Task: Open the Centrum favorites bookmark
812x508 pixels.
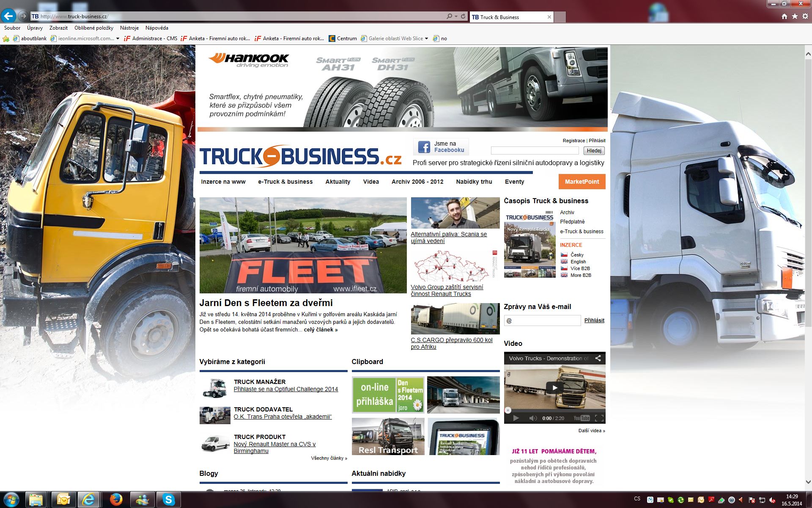Action: [343, 39]
